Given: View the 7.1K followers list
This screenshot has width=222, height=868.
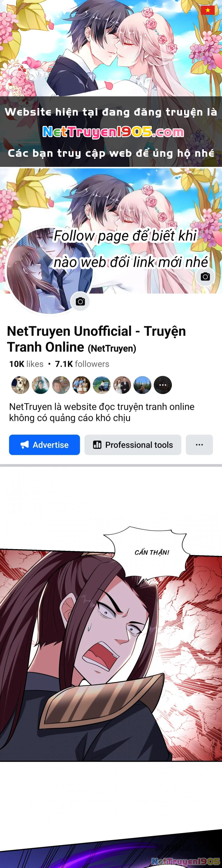Looking at the screenshot, I should tap(82, 364).
